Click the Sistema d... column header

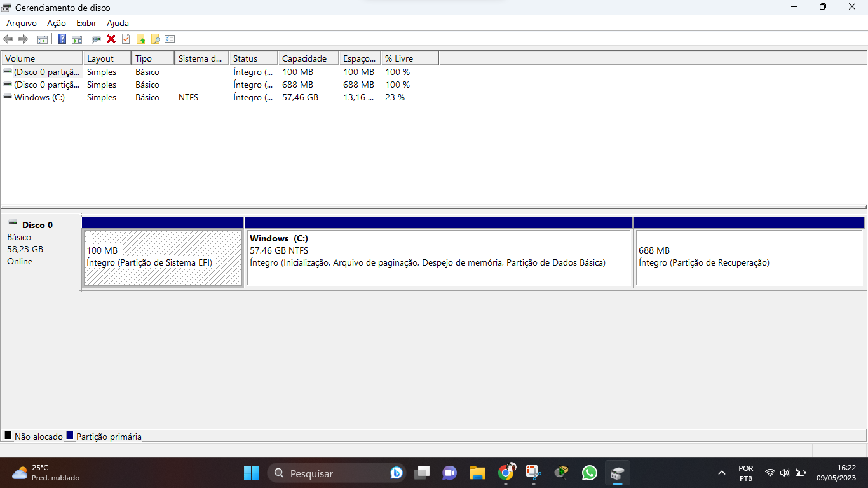[201, 58]
